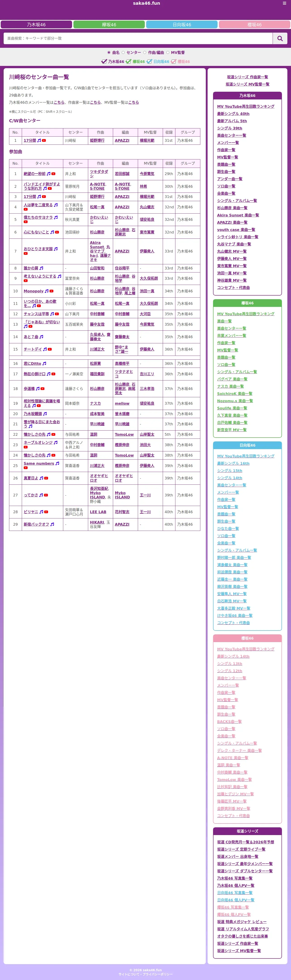Screen dimensions: 291x980
Task: Open composer link LEE LAB
Action: click(98, 512)
